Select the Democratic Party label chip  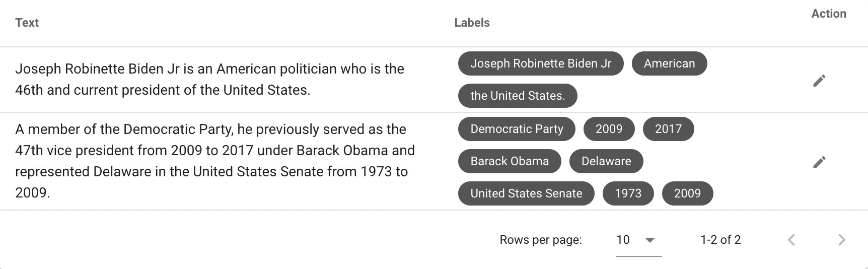click(x=517, y=129)
